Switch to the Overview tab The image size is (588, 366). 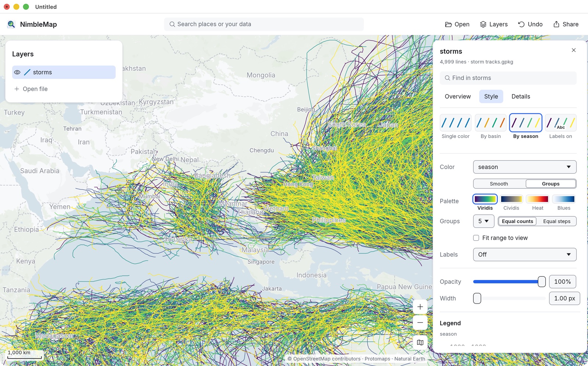point(458,96)
